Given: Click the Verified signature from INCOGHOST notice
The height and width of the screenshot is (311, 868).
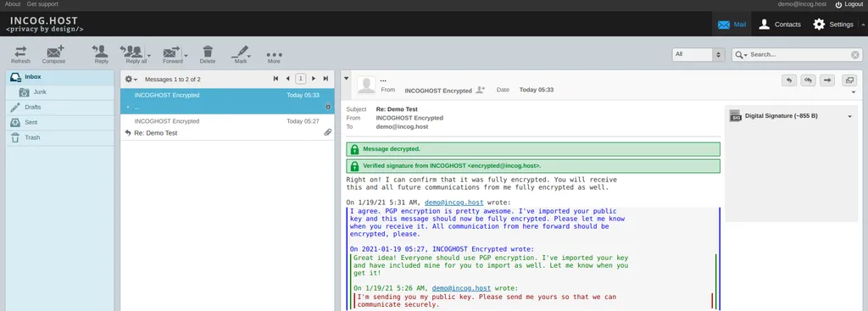Looking at the screenshot, I should pyautogui.click(x=533, y=166).
